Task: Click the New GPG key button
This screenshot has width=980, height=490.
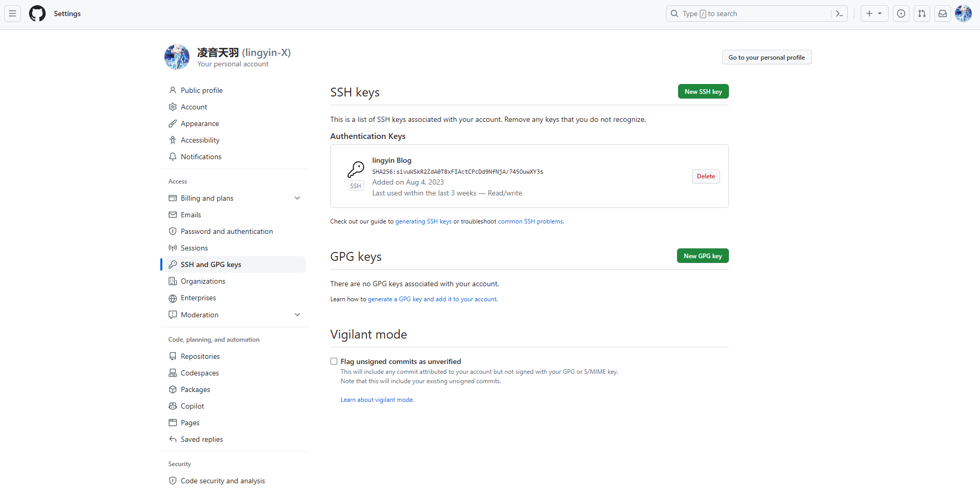Action: [702, 256]
